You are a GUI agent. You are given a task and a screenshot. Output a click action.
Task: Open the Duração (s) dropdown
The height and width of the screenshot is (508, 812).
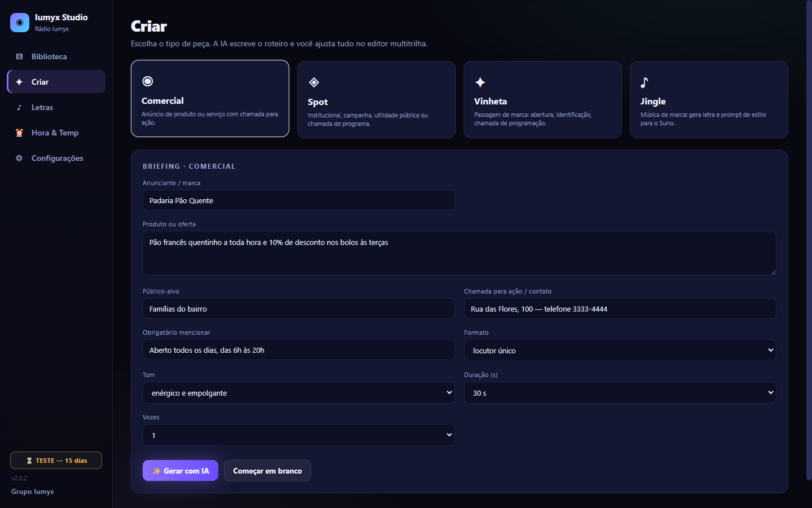tap(620, 393)
